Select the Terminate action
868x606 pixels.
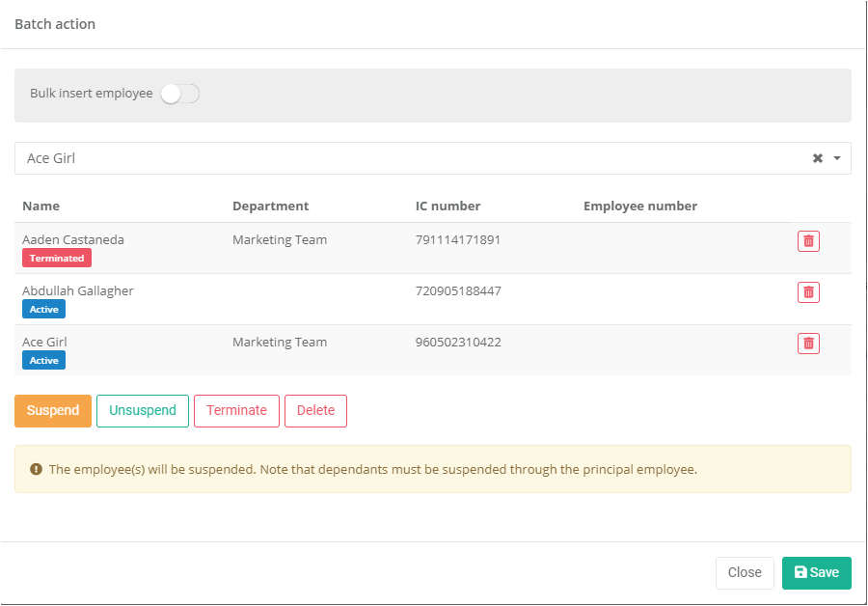(236, 410)
